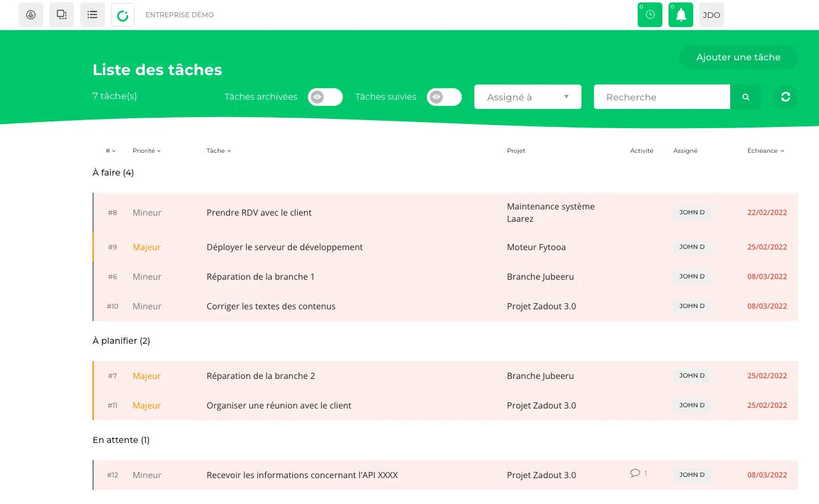Click the Ajouter une tâche button
819x504 pixels.
click(x=738, y=57)
